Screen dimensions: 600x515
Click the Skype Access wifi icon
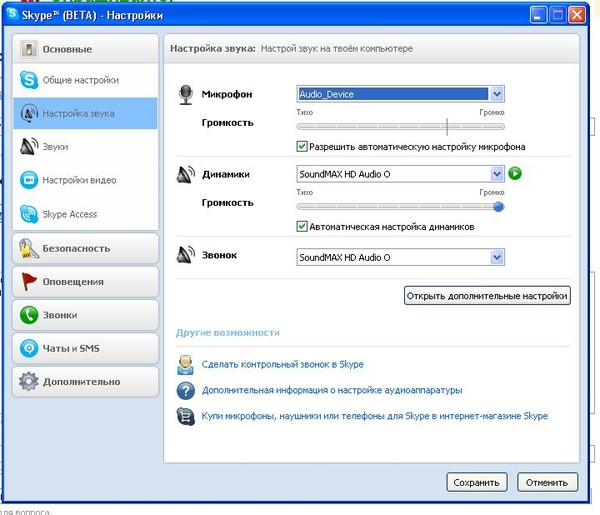tap(29, 214)
